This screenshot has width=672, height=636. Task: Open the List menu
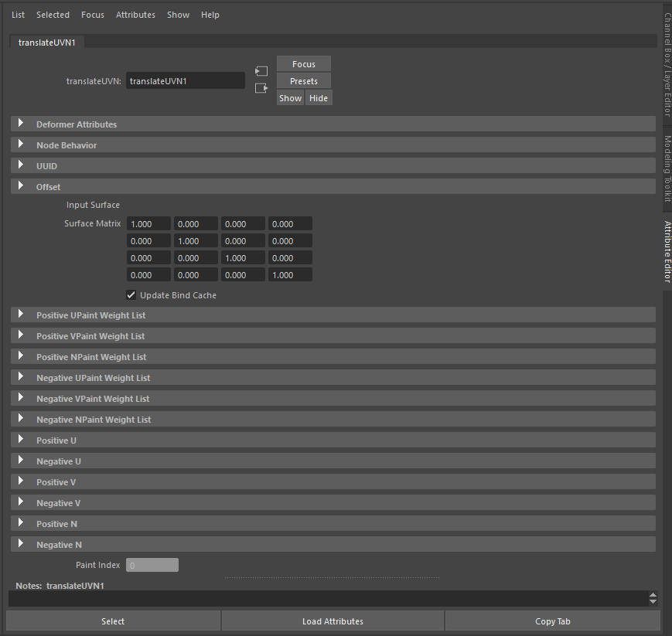point(18,14)
